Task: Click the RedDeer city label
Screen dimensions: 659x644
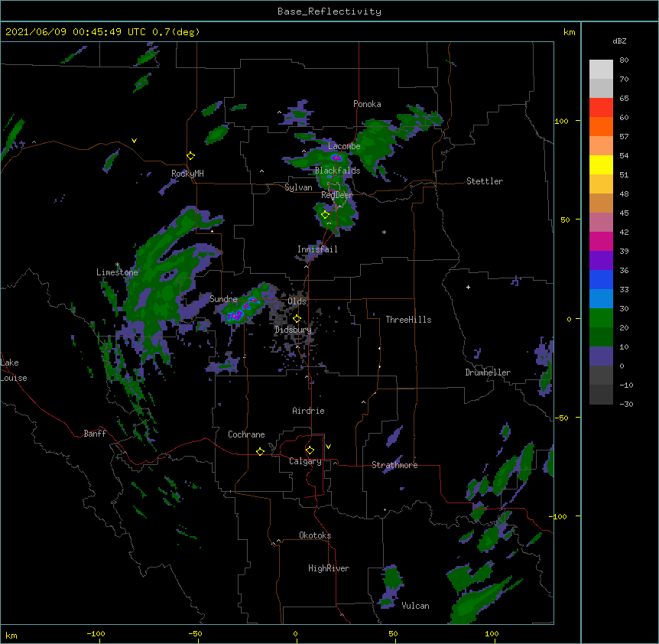Action: coord(337,195)
